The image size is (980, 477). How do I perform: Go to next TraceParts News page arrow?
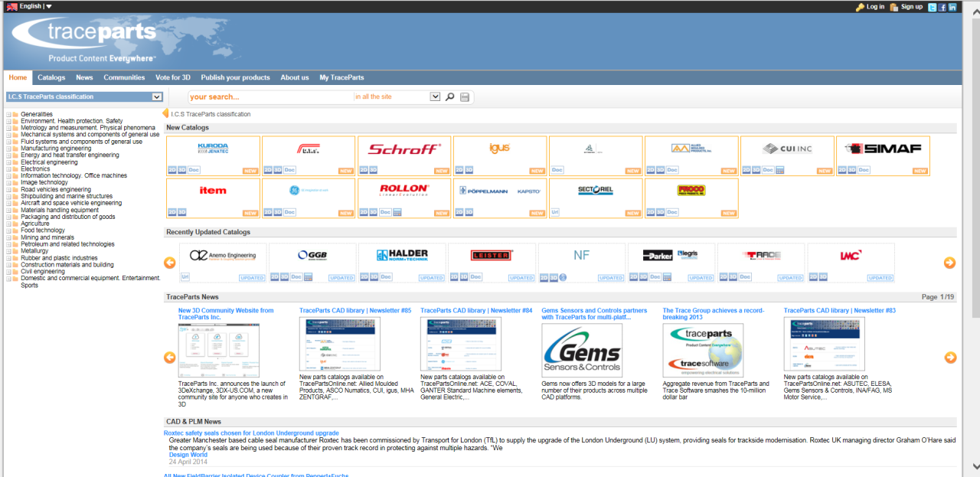pyautogui.click(x=950, y=358)
